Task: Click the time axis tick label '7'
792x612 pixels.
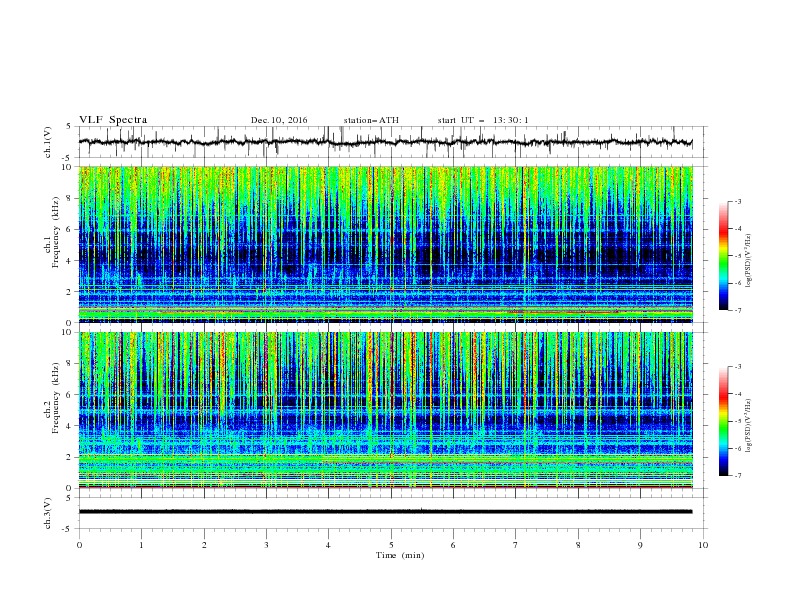Action: coord(516,545)
